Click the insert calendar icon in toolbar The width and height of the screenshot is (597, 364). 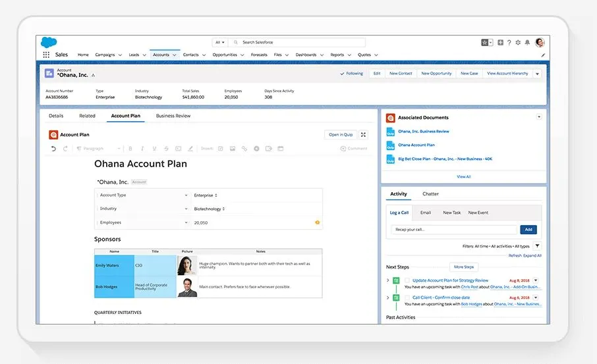[281, 149]
